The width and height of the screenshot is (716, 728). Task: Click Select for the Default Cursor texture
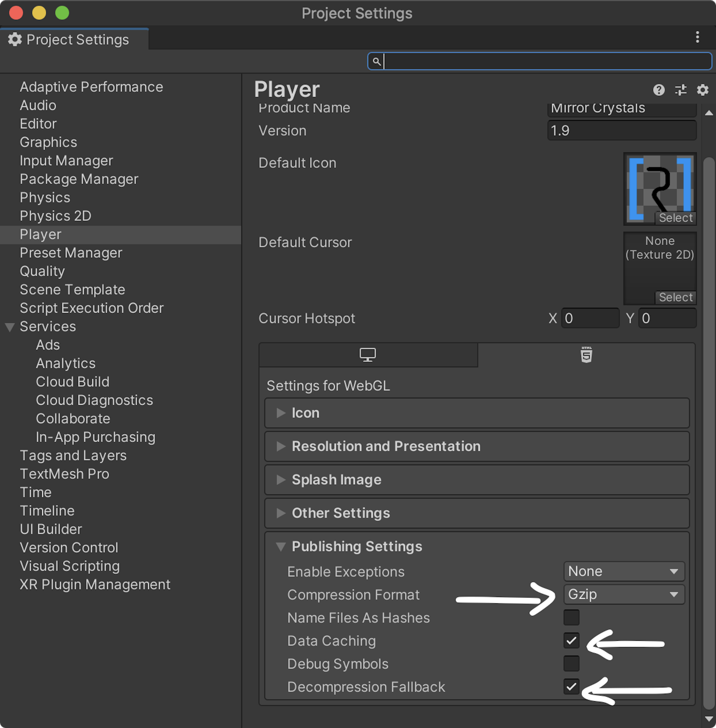click(675, 297)
